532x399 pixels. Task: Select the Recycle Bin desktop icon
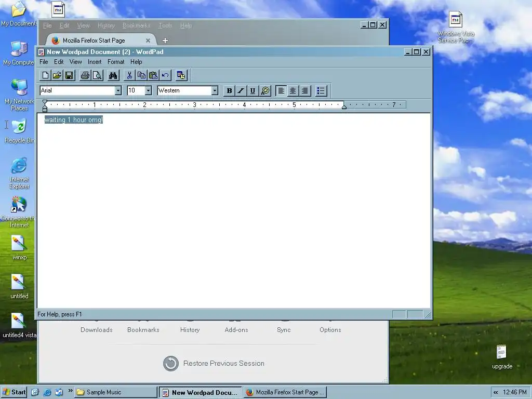click(x=19, y=131)
